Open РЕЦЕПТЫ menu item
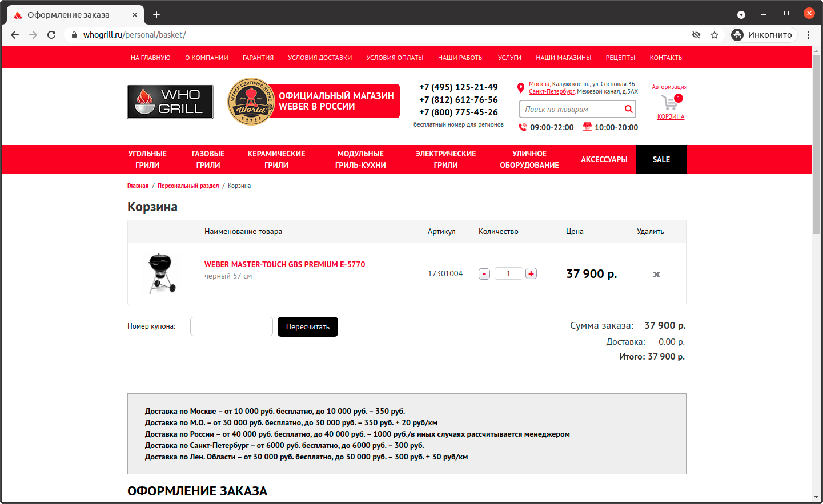This screenshot has height=504, width=823. (620, 58)
